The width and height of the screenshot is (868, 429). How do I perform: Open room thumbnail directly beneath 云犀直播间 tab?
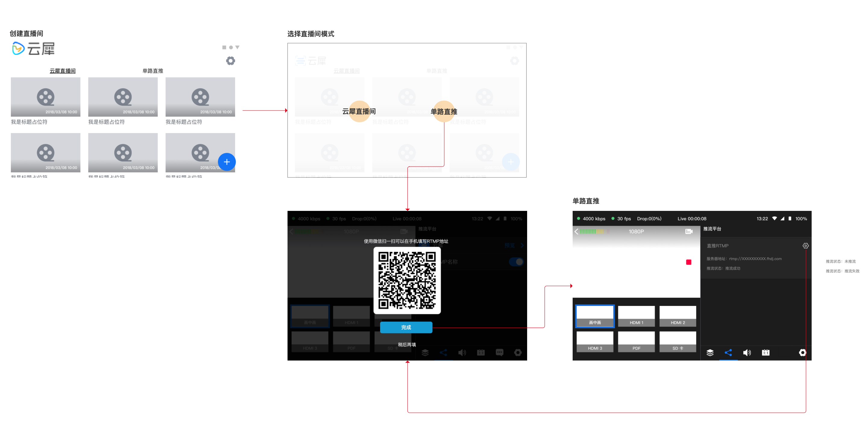(x=46, y=97)
